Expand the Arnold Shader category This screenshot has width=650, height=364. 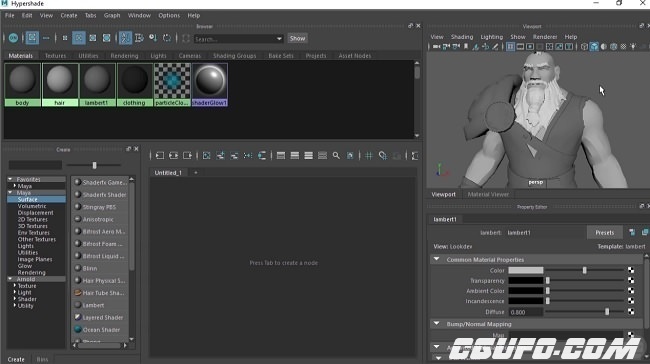(15, 299)
